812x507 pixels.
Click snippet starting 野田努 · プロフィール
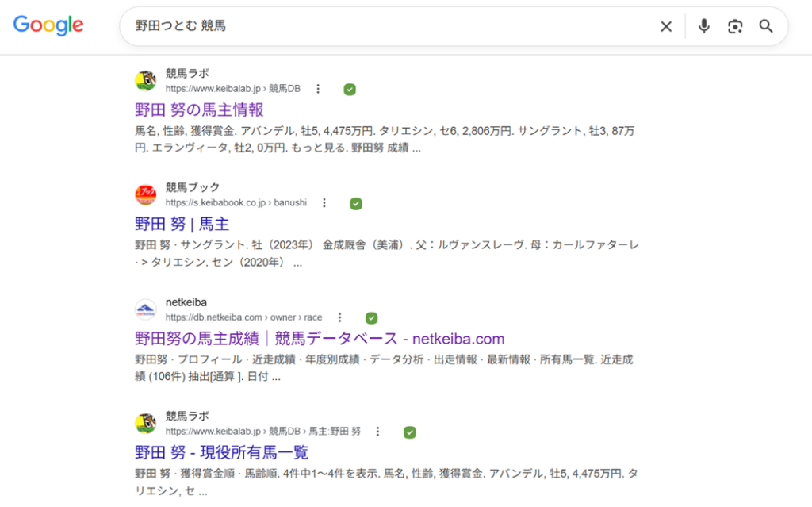[385, 368]
